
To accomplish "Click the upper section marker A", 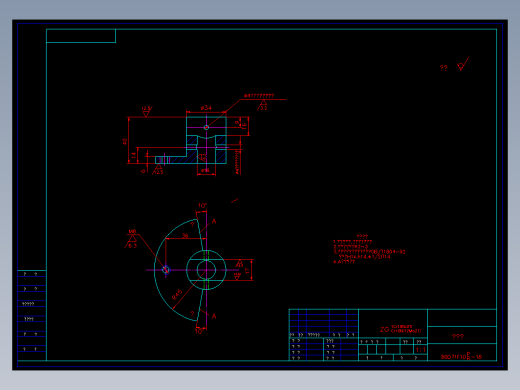I will (214, 221).
